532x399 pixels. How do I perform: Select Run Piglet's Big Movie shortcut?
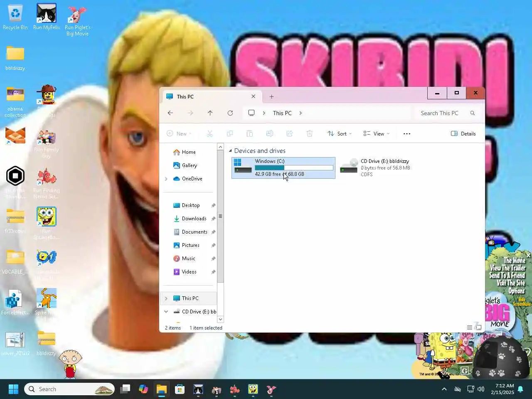[x=77, y=20]
